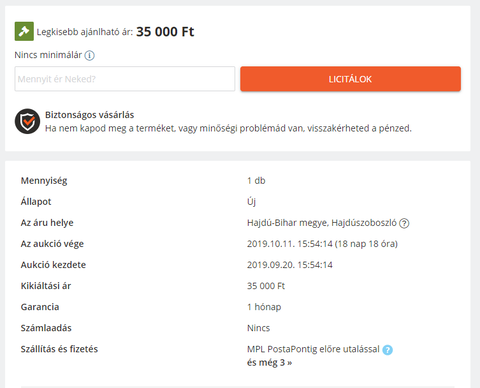This screenshot has width=480, height=388.
Task: Click the green auction hammer icon
Action: coord(24,31)
